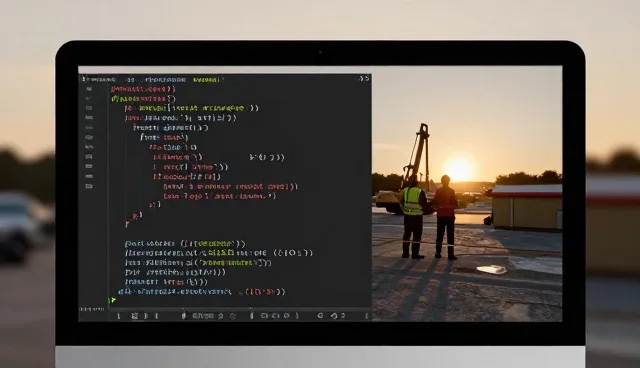Click the circular icon in the bottom status bar
The width and height of the screenshot is (640, 368).
coord(320,315)
